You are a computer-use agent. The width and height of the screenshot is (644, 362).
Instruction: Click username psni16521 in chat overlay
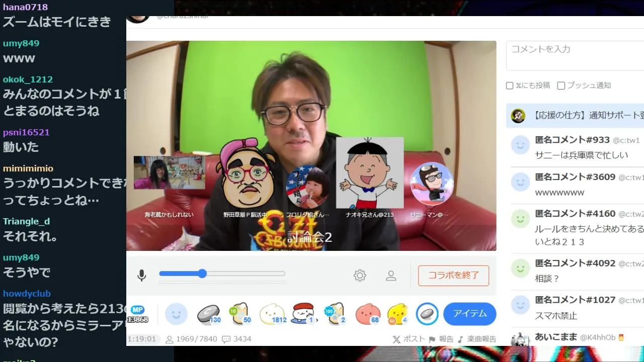tap(26, 133)
